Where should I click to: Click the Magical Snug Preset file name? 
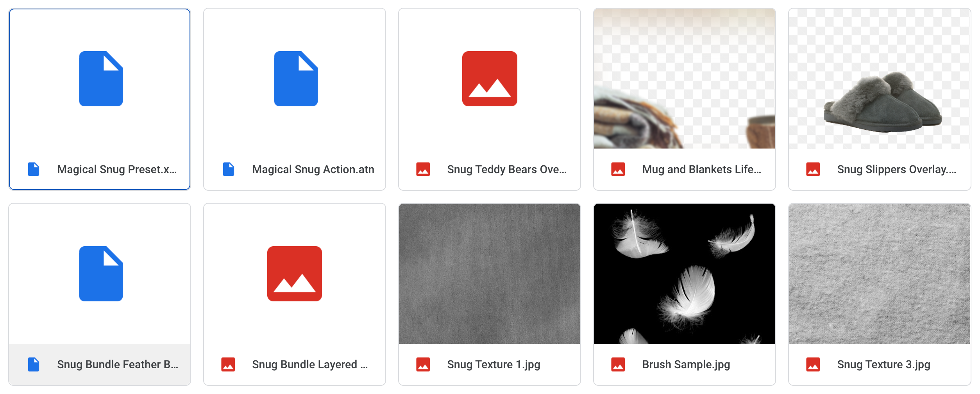117,169
